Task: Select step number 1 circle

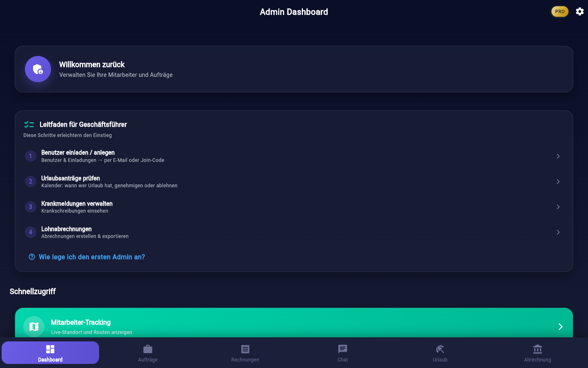Action: (x=31, y=156)
